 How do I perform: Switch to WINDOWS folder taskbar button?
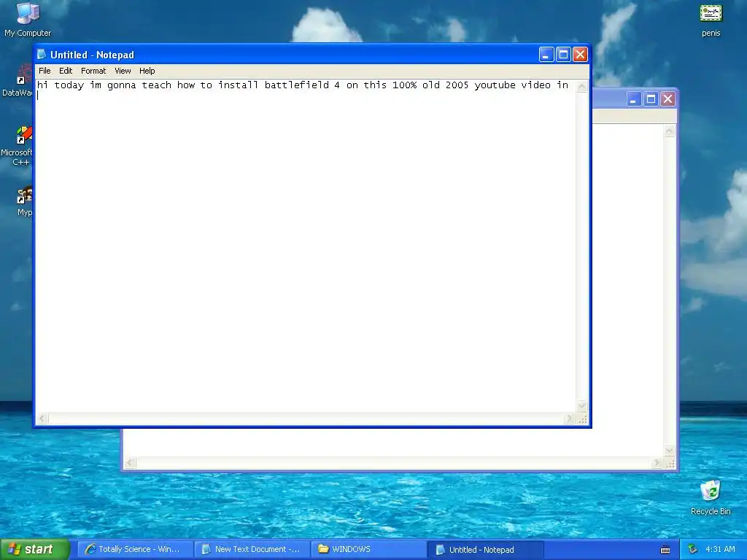[x=368, y=549]
